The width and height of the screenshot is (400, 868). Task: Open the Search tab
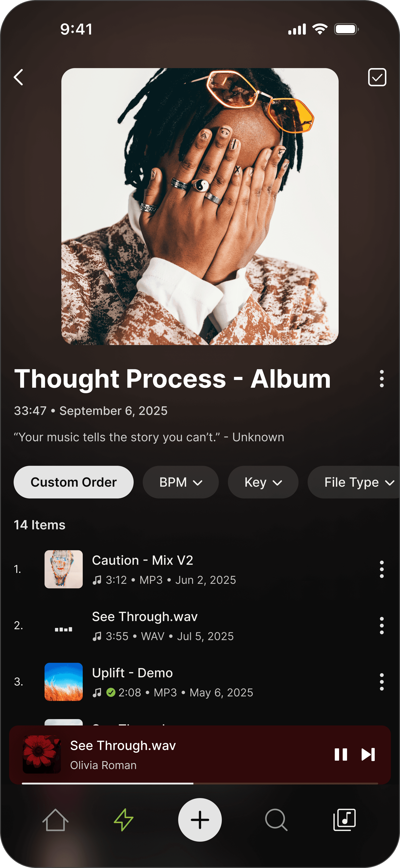point(276,820)
